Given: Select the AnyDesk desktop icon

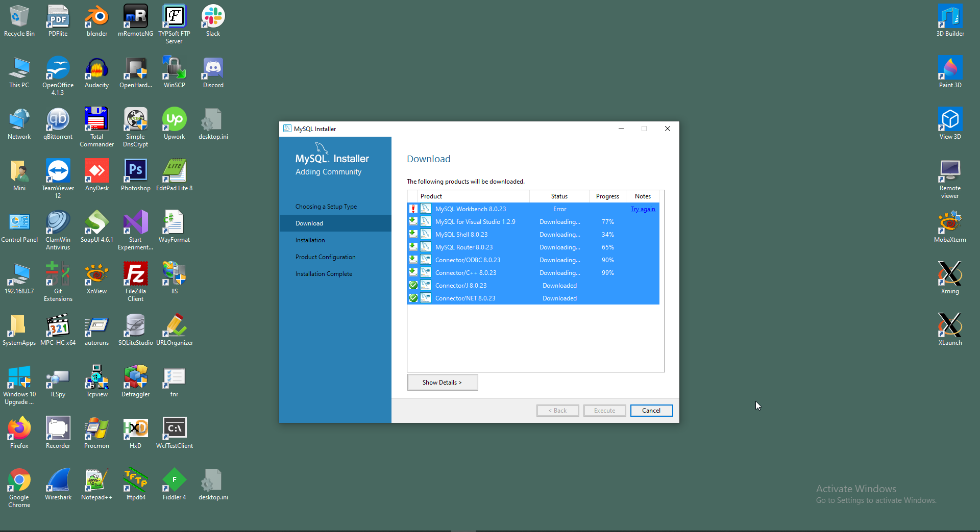Looking at the screenshot, I should coord(97,175).
